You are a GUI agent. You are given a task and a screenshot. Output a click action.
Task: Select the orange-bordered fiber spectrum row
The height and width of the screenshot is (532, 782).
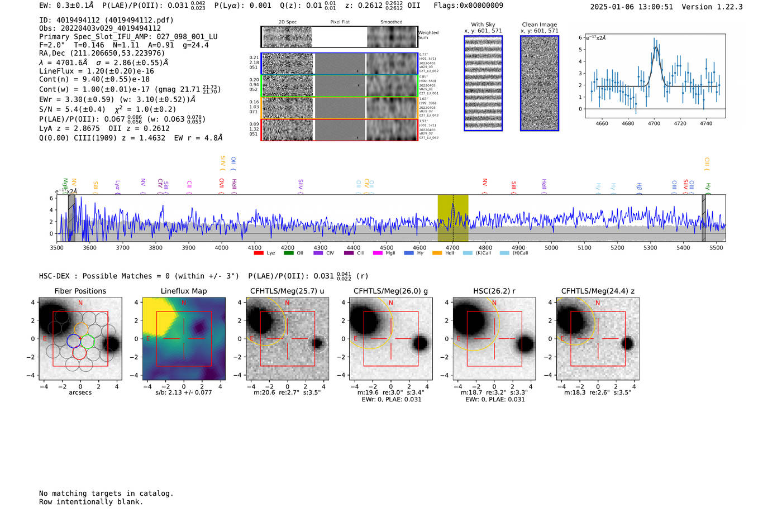339,108
